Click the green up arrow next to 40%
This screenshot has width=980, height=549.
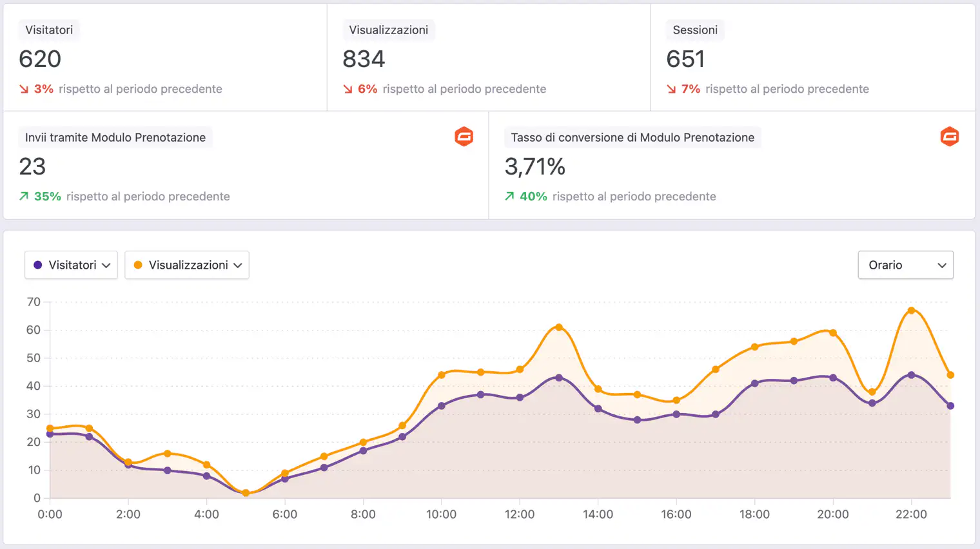pyautogui.click(x=509, y=197)
